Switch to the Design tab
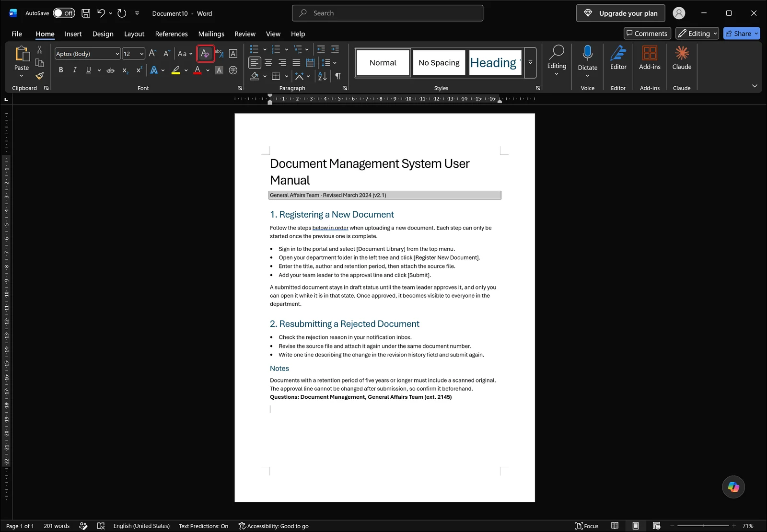Screen dimensions: 767x532 point(103,34)
